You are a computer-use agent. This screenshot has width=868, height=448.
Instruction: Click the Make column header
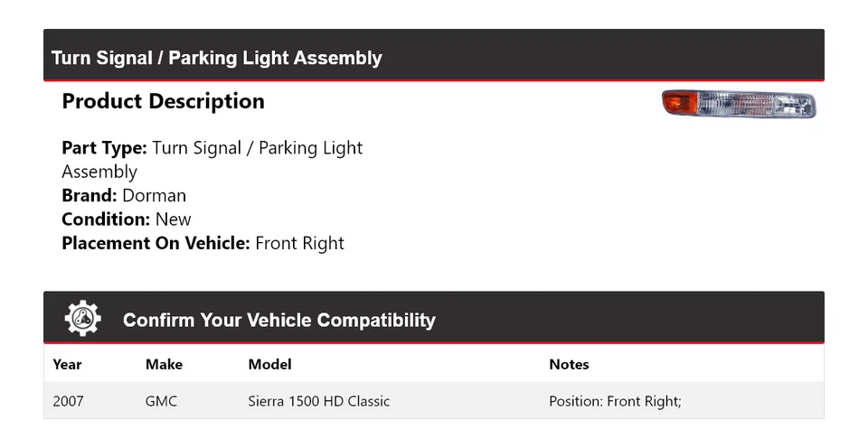tap(164, 365)
